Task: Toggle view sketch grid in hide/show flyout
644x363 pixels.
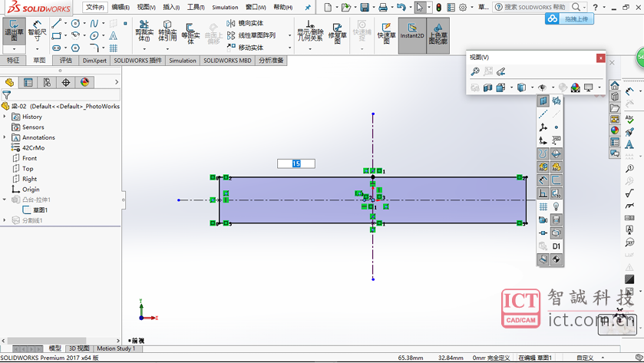Action: coord(543,206)
